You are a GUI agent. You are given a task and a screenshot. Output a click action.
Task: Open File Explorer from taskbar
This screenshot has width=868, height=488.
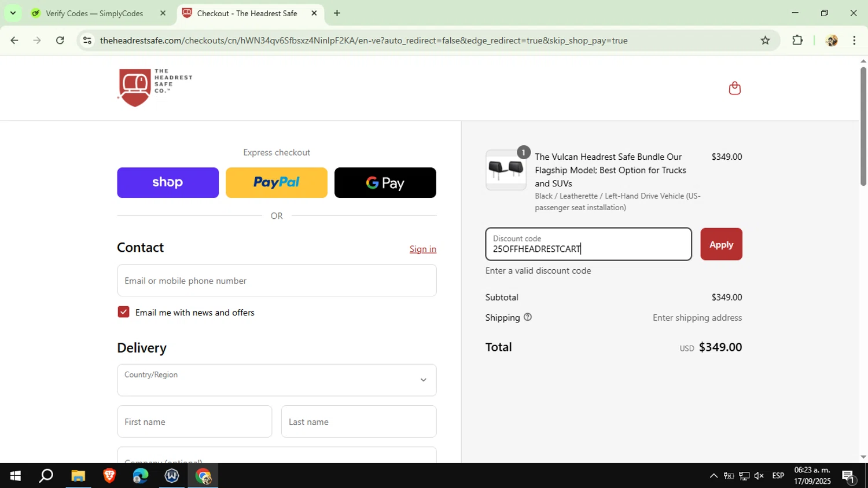coord(78,476)
